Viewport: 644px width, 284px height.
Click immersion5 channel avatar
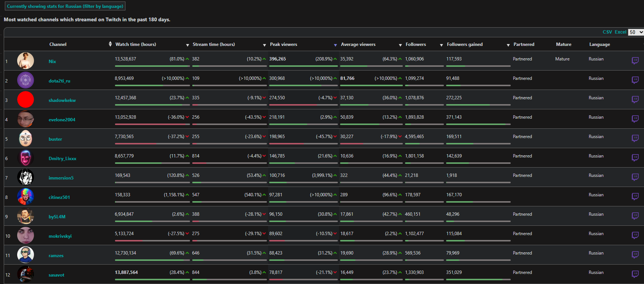[25, 177]
